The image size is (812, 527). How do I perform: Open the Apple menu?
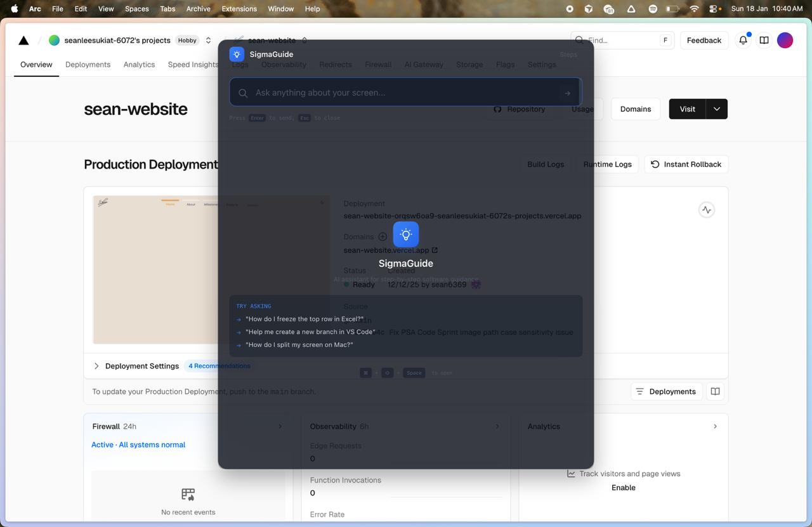(x=14, y=9)
